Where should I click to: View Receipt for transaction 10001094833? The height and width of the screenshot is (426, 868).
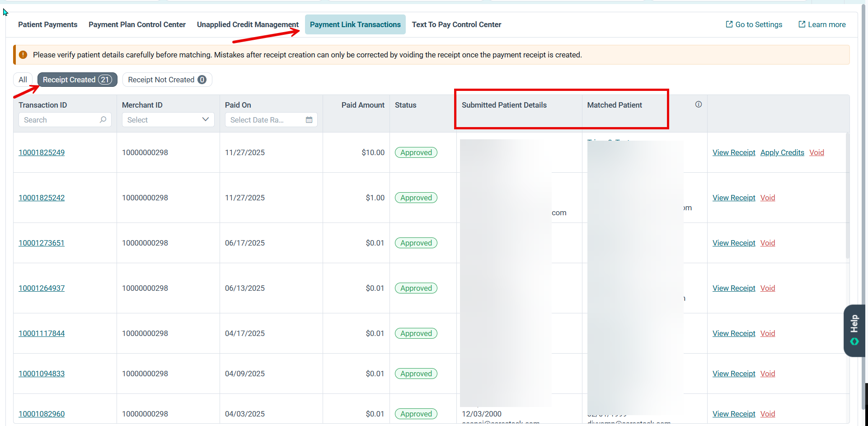click(x=734, y=374)
